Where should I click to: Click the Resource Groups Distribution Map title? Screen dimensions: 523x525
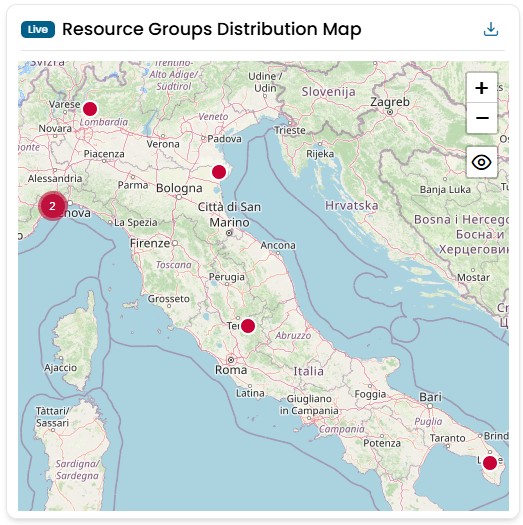(x=212, y=29)
